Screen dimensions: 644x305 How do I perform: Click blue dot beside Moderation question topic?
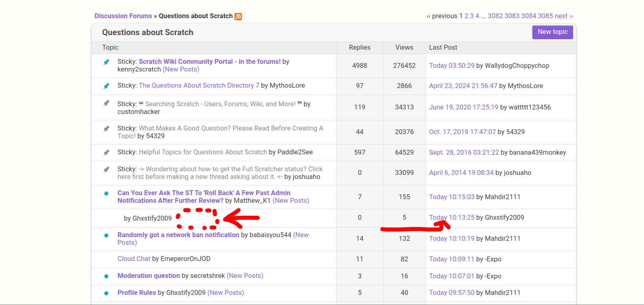(x=106, y=276)
